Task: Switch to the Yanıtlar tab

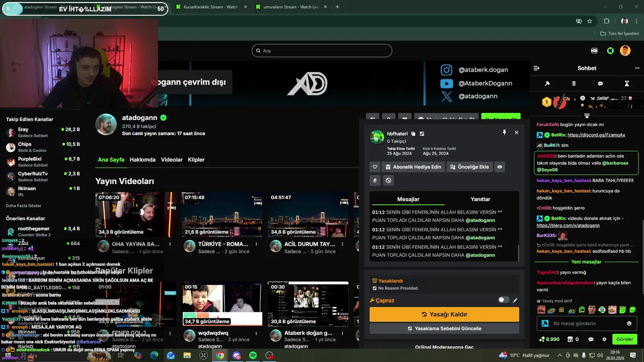Action: 480,199
